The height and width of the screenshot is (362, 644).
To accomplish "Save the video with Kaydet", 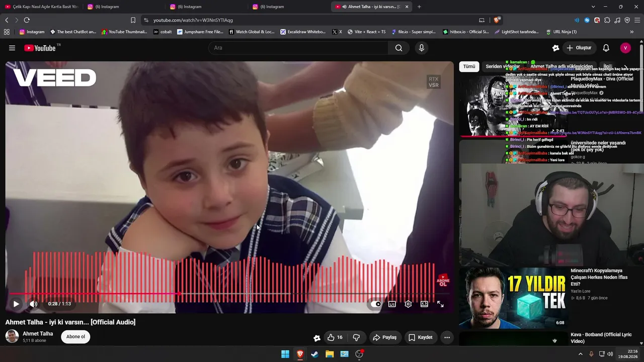I will pos(420,337).
